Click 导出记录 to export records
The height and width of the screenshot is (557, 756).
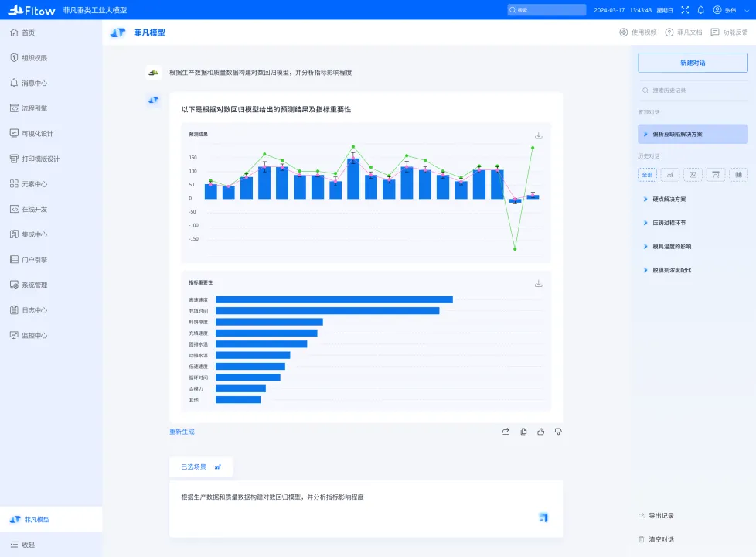pos(656,515)
